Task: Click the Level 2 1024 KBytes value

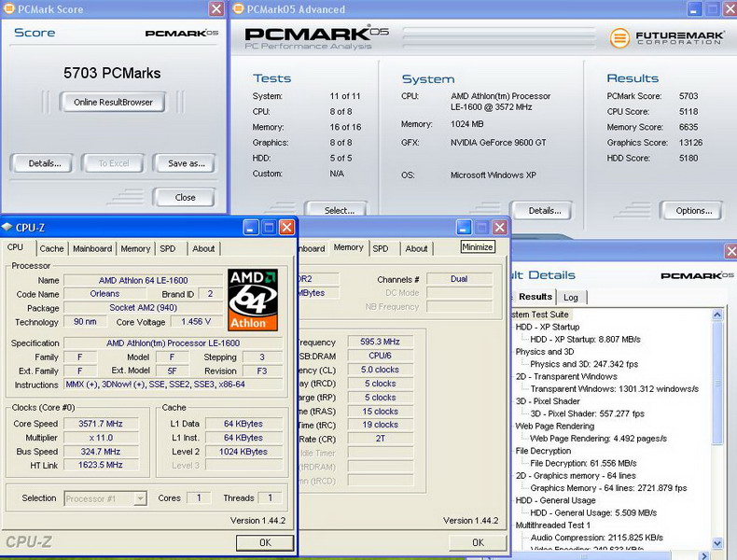Action: [243, 452]
